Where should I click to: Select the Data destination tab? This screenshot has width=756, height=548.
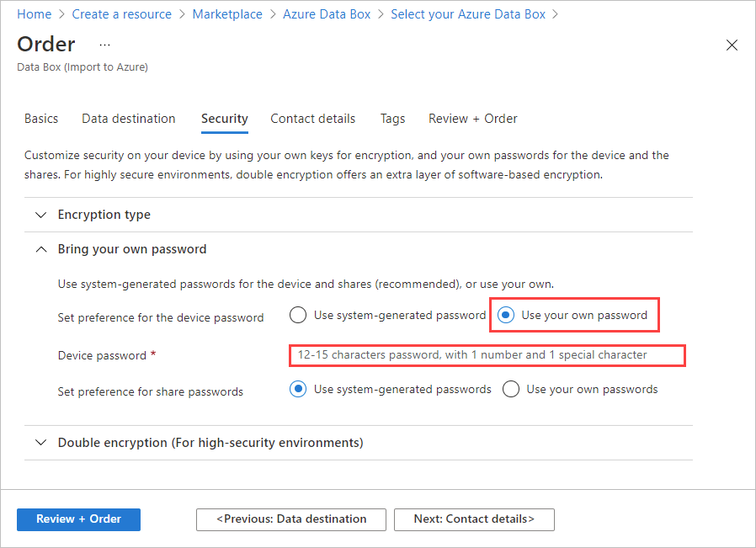(x=128, y=119)
